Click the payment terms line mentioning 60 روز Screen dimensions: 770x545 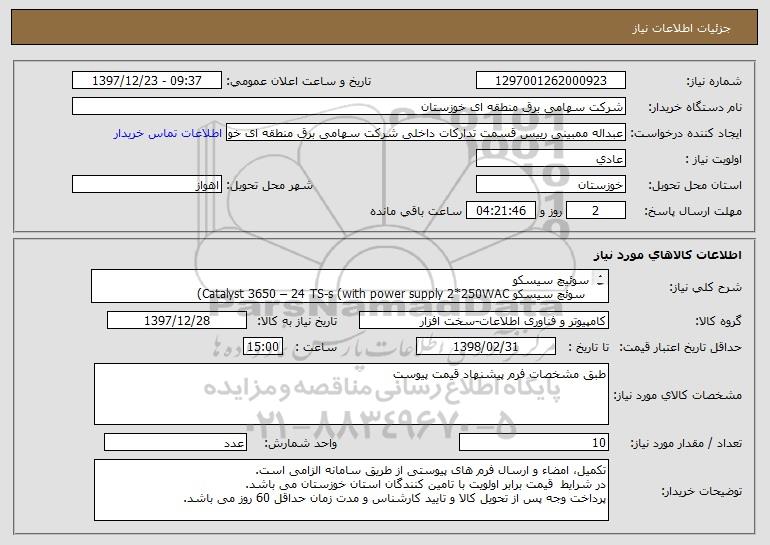tap(395, 499)
